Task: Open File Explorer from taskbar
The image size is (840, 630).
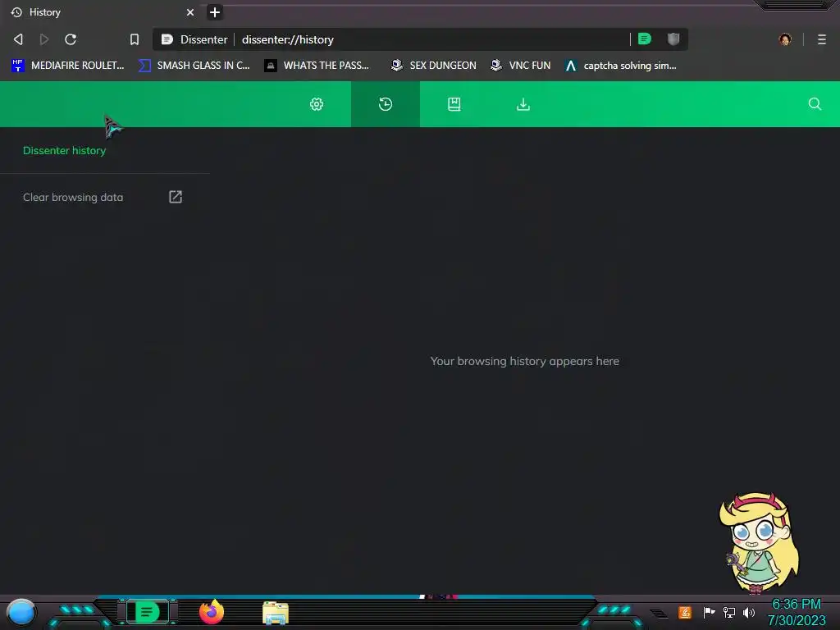Action: pyautogui.click(x=276, y=613)
